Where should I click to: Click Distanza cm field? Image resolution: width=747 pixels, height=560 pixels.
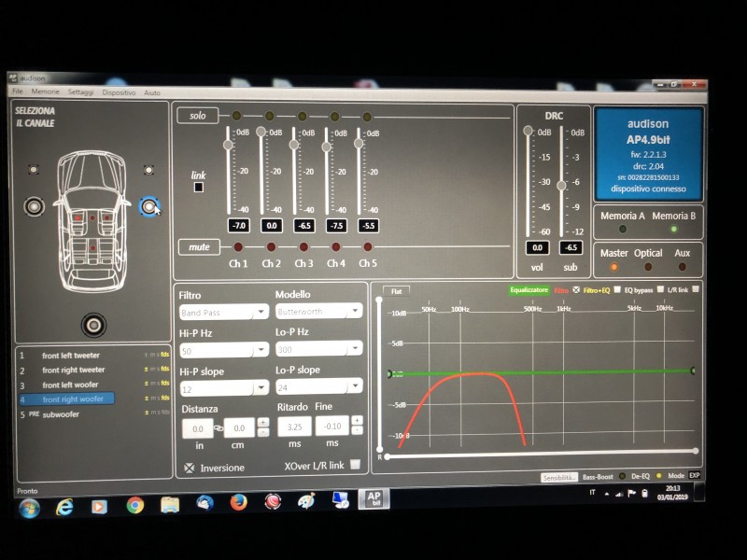tap(240, 428)
